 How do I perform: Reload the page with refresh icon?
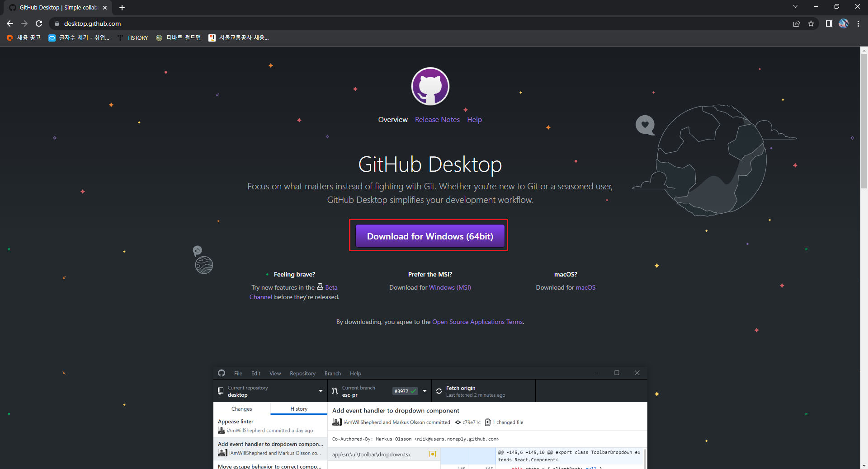click(x=39, y=23)
